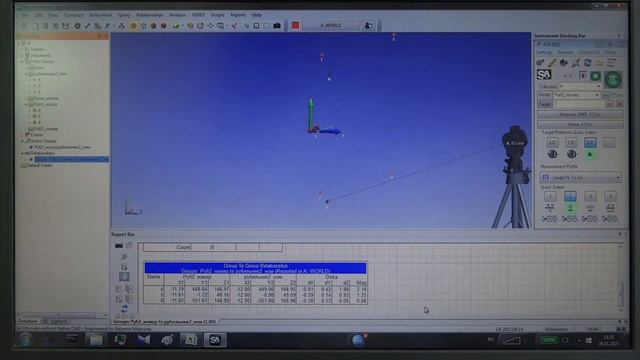Click the SA logo in instrument panel

(544, 75)
